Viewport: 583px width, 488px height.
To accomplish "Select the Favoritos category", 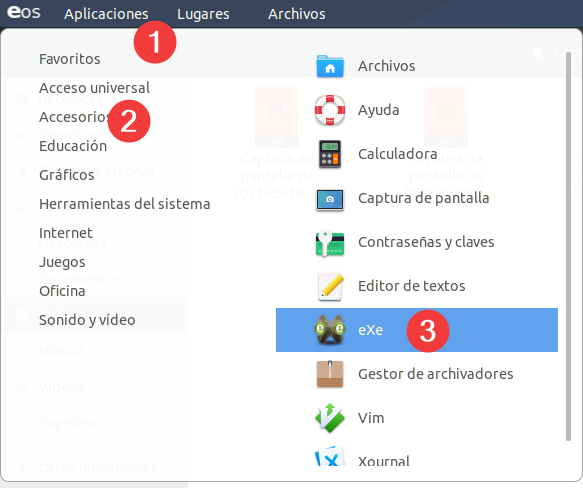I will (70, 59).
